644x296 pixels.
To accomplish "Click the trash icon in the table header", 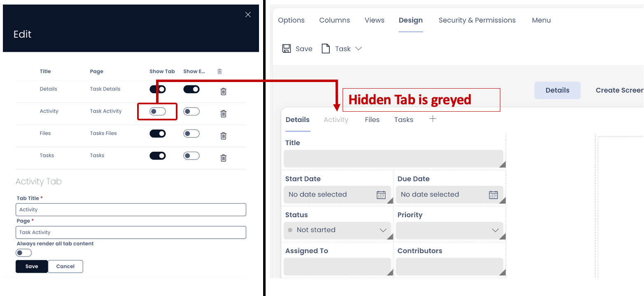I will point(219,71).
